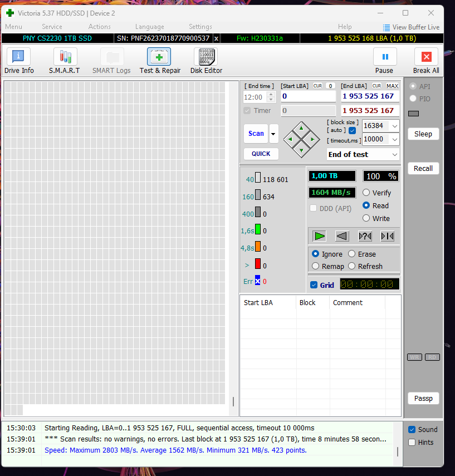Click the Comment column header

tap(357, 303)
